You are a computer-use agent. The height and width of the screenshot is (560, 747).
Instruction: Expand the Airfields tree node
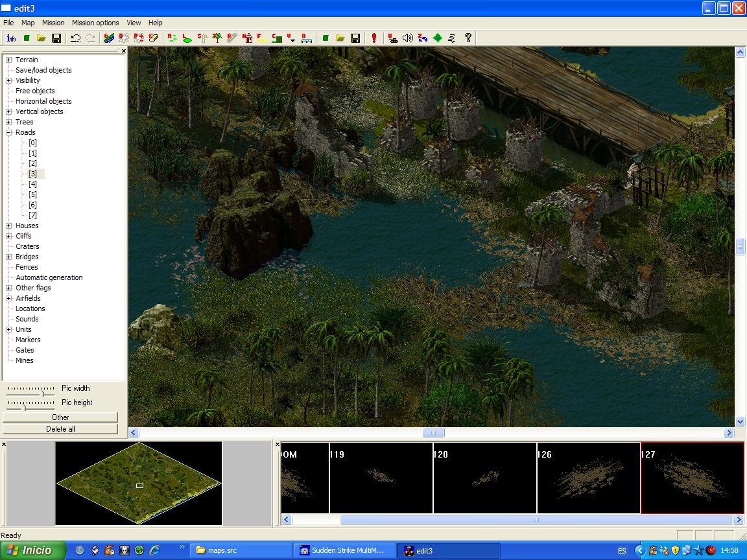(x=8, y=299)
